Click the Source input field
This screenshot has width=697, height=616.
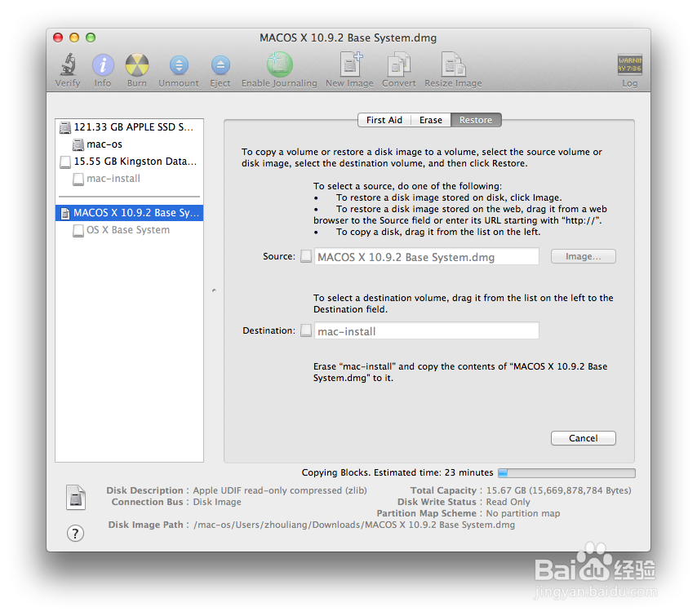pos(427,257)
